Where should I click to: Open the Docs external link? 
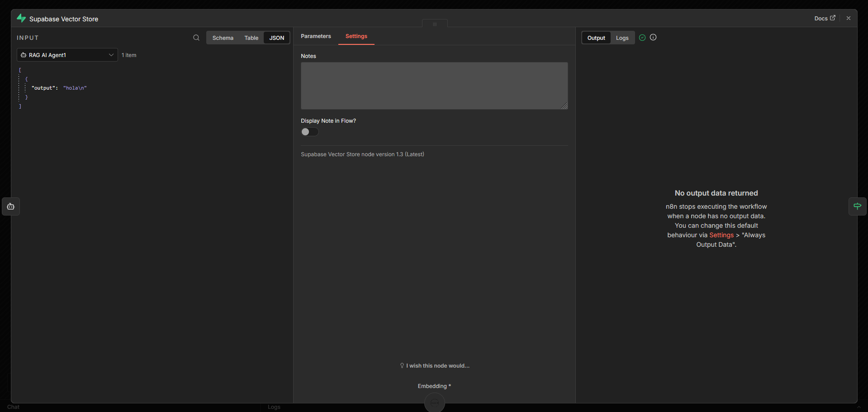[x=825, y=18]
